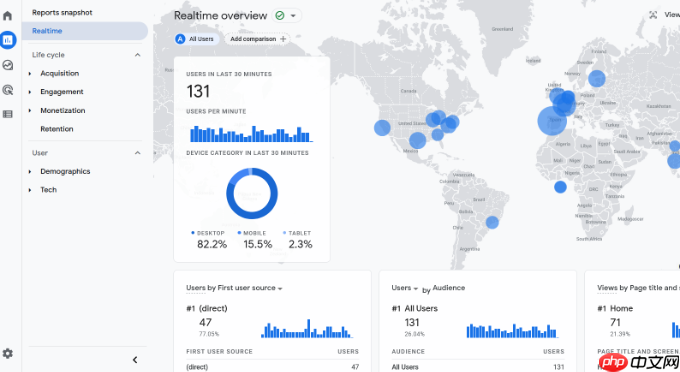Click the Engagement label

click(x=62, y=91)
